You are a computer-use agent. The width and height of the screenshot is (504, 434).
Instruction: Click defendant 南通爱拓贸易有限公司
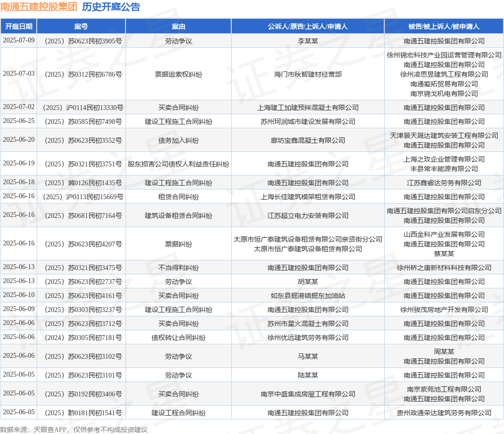pos(444,84)
